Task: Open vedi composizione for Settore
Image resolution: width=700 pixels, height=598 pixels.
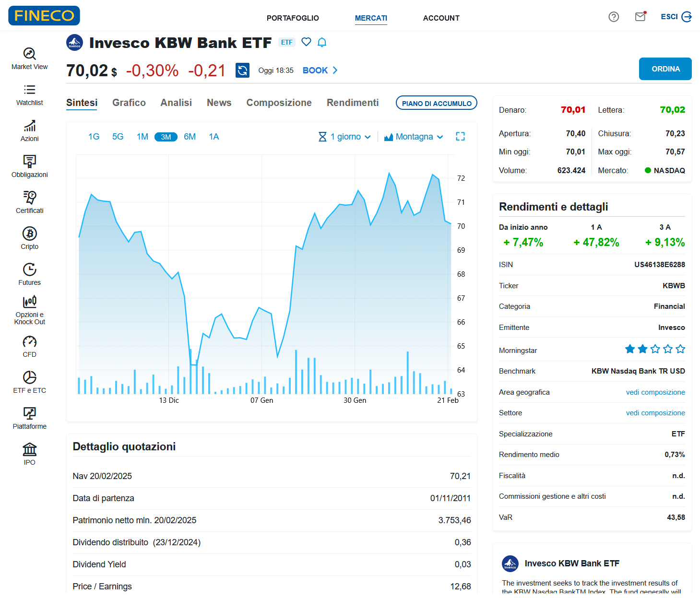Action: pos(655,413)
